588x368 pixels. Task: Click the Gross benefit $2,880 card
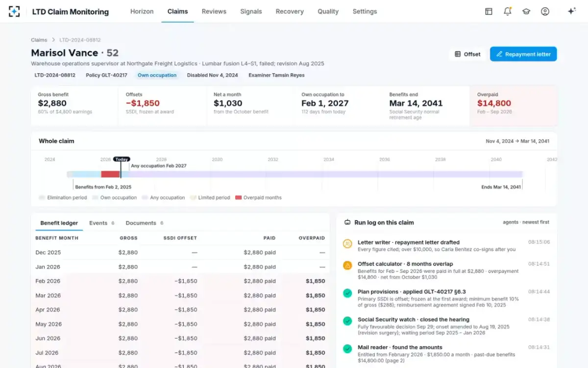[x=74, y=106]
